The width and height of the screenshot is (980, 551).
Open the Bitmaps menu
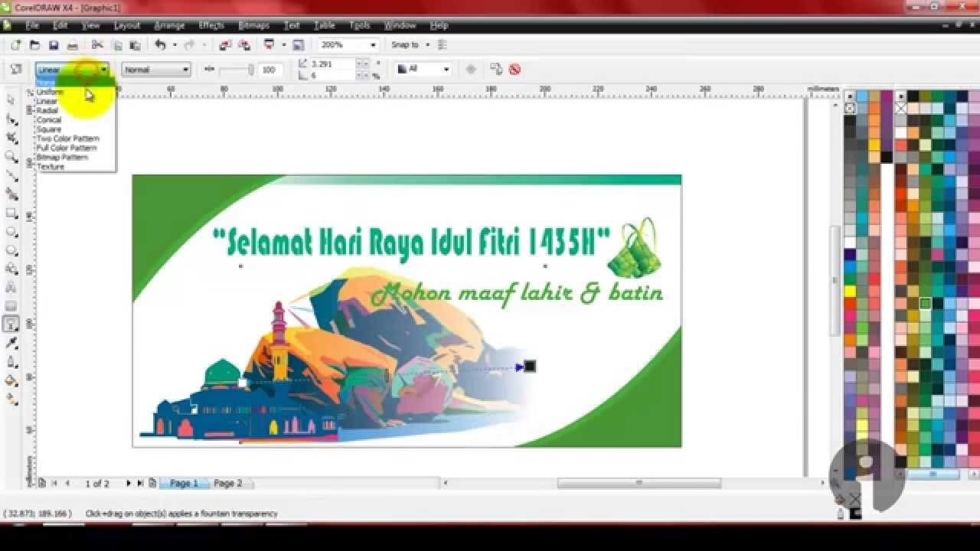[x=254, y=25]
